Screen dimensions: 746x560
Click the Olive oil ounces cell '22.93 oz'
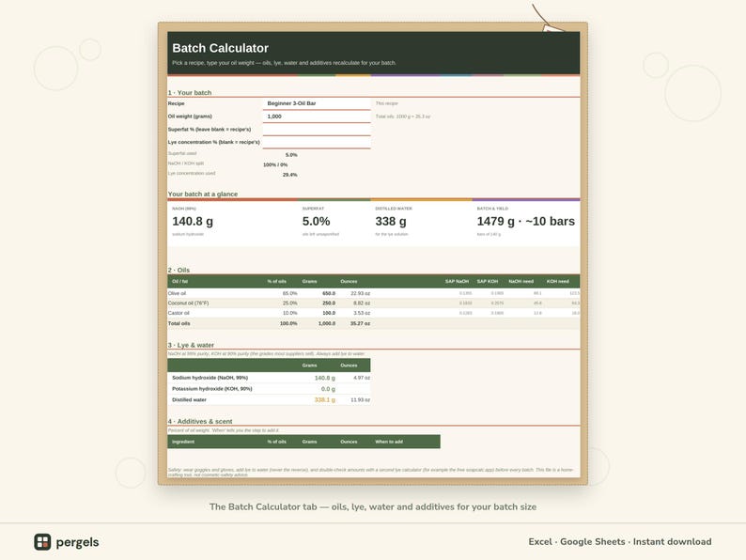[x=360, y=293]
